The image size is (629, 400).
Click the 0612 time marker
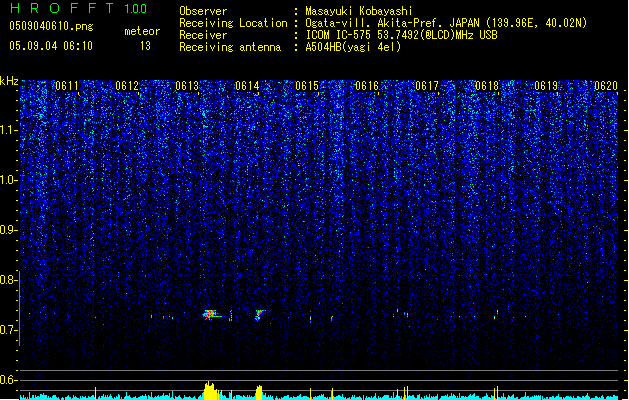point(127,86)
